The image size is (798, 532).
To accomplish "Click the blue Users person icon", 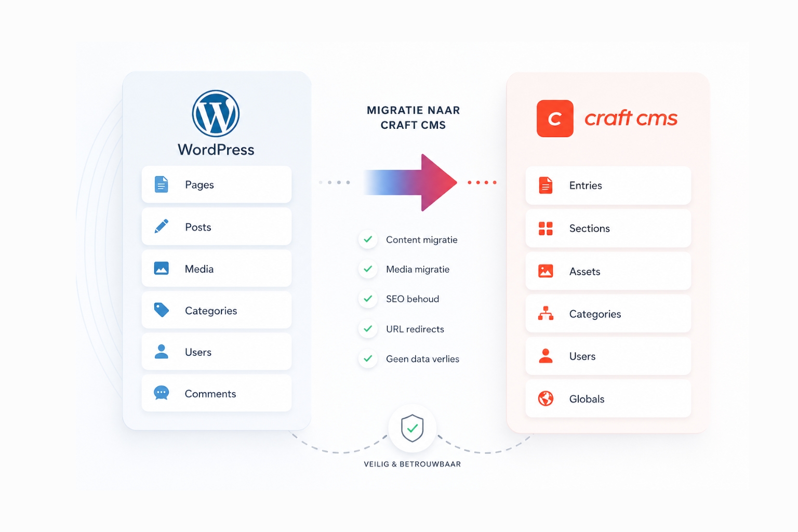I will [x=162, y=352].
